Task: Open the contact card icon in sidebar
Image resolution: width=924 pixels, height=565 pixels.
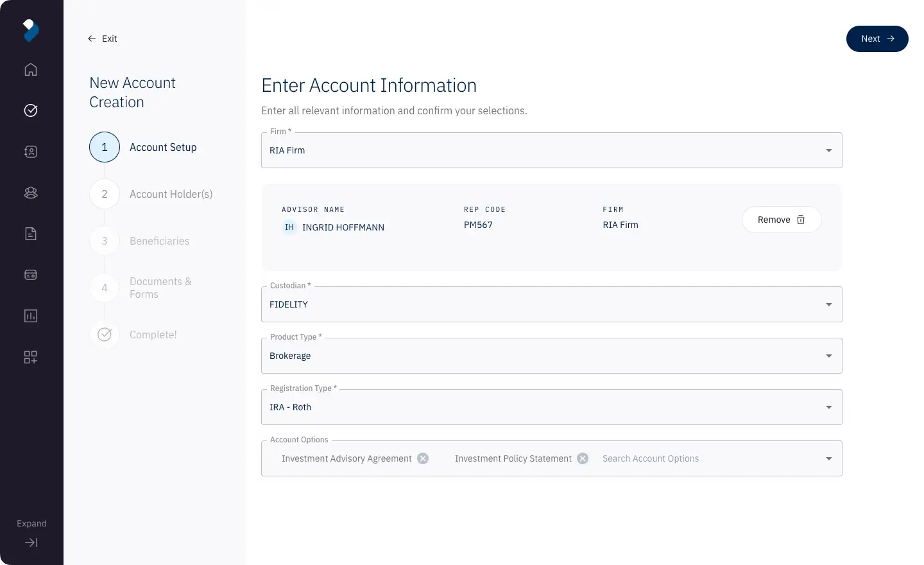Action: pos(31,152)
